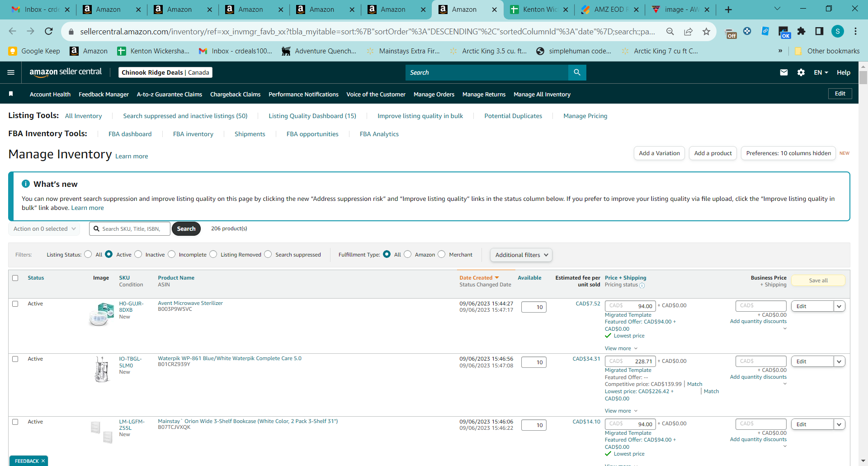This screenshot has width=868, height=466.
Task: Bookmark this page with star icon
Action: coord(706,31)
